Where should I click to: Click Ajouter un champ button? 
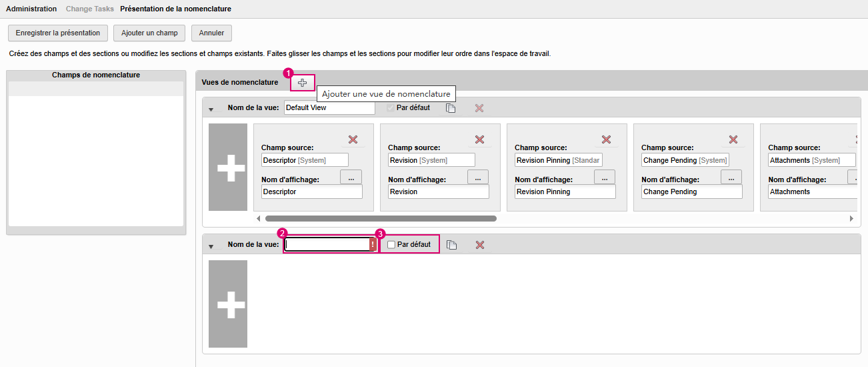click(149, 33)
